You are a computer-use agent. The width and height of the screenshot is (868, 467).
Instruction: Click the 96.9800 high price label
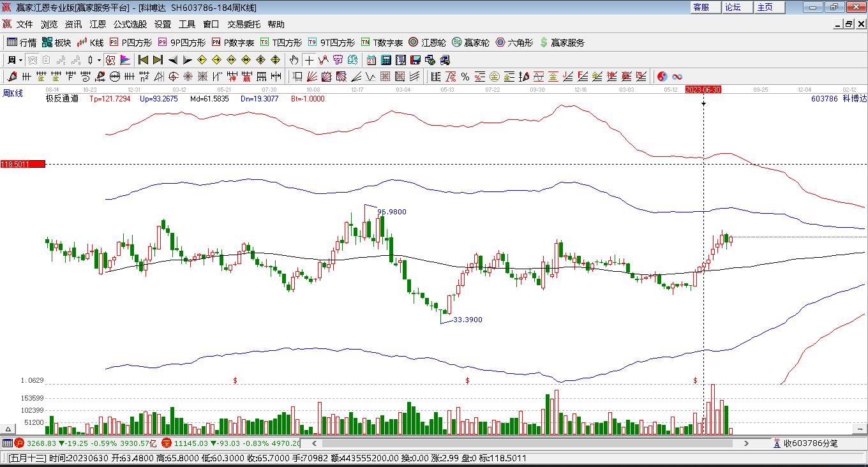click(392, 212)
